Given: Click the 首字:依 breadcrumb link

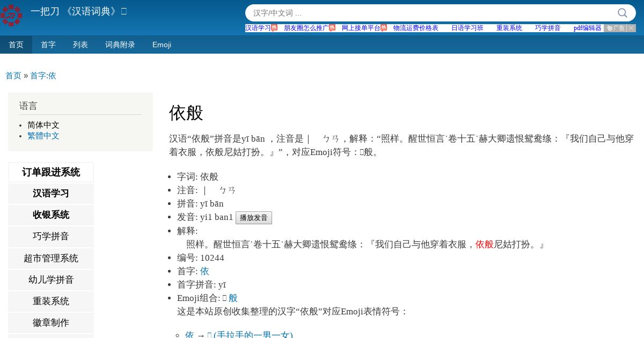Looking at the screenshot, I should 43,76.
